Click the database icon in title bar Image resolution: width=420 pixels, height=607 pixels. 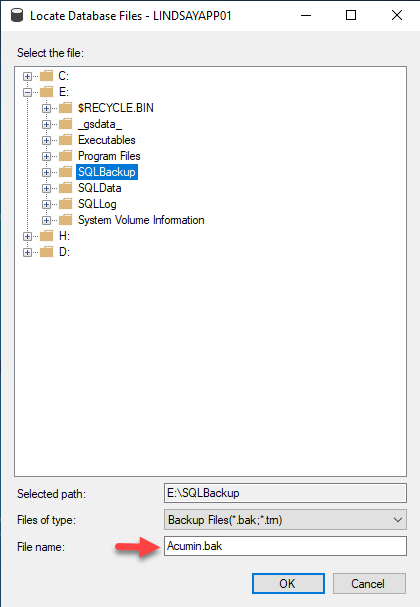(x=17, y=15)
